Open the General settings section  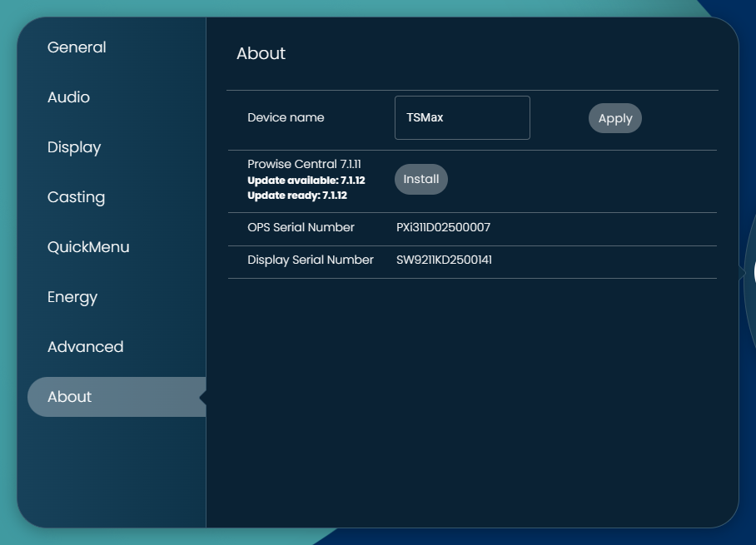coord(77,47)
